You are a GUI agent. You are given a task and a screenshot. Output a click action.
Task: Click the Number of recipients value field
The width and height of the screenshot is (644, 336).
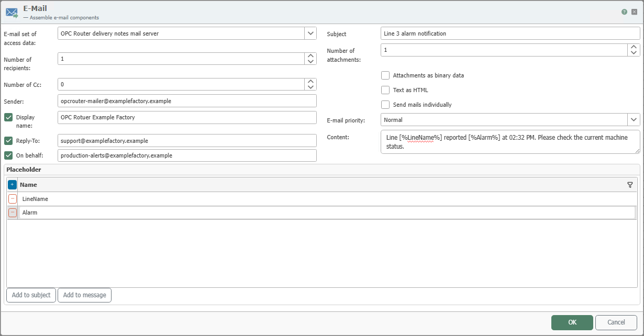(181, 59)
